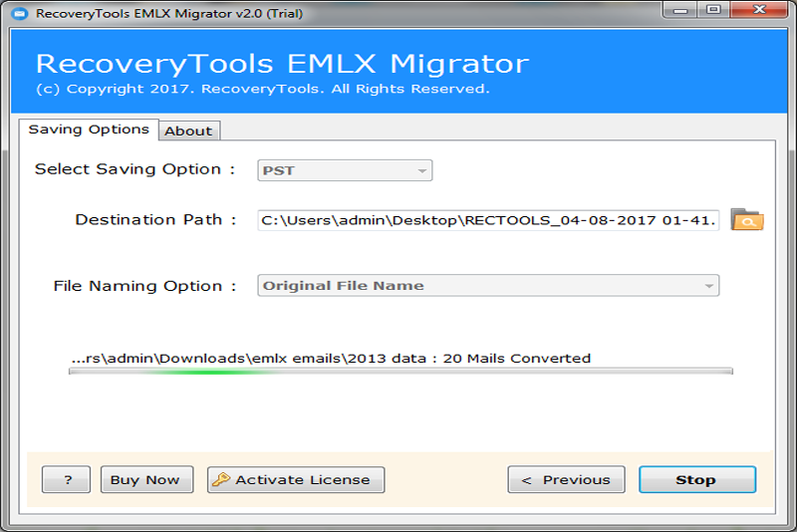Click the 'RecoveryTools EMLX Migrator' banner heading
797x532 pixels.
pyautogui.click(x=282, y=64)
